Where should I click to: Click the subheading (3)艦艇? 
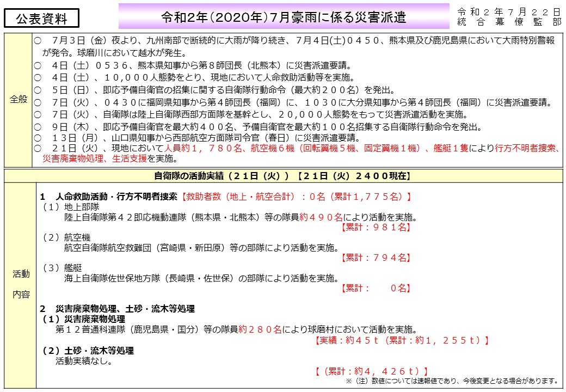pyautogui.click(x=62, y=268)
